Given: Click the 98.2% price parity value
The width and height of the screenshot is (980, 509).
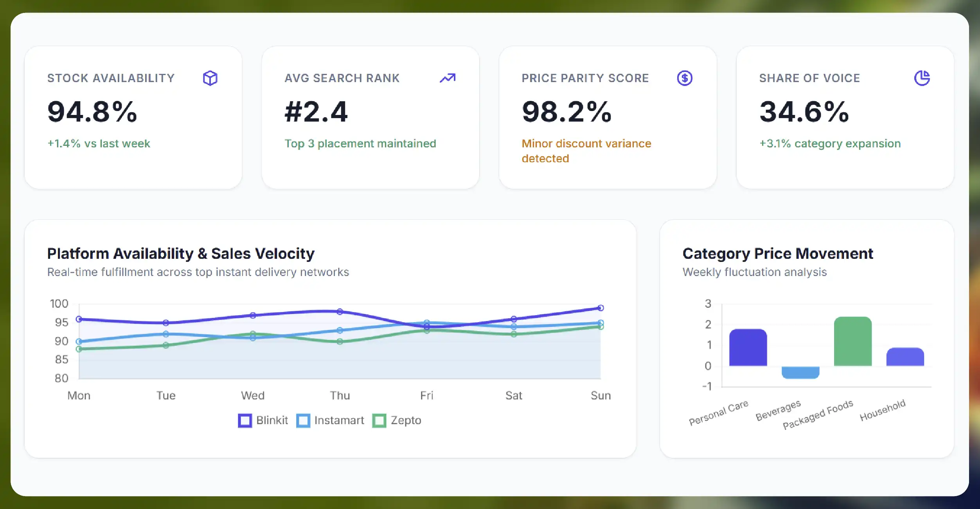Looking at the screenshot, I should tap(567, 112).
